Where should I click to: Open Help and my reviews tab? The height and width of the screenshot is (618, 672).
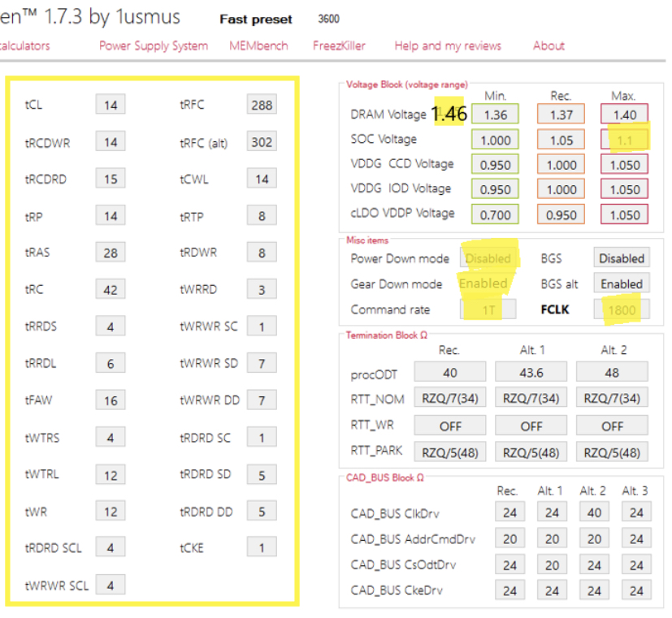[448, 45]
